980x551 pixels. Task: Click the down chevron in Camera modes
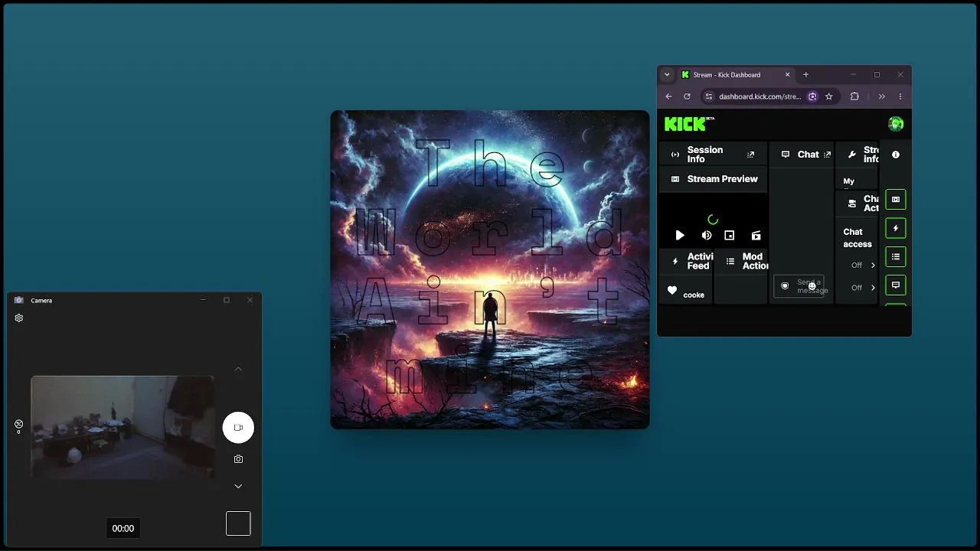click(238, 486)
